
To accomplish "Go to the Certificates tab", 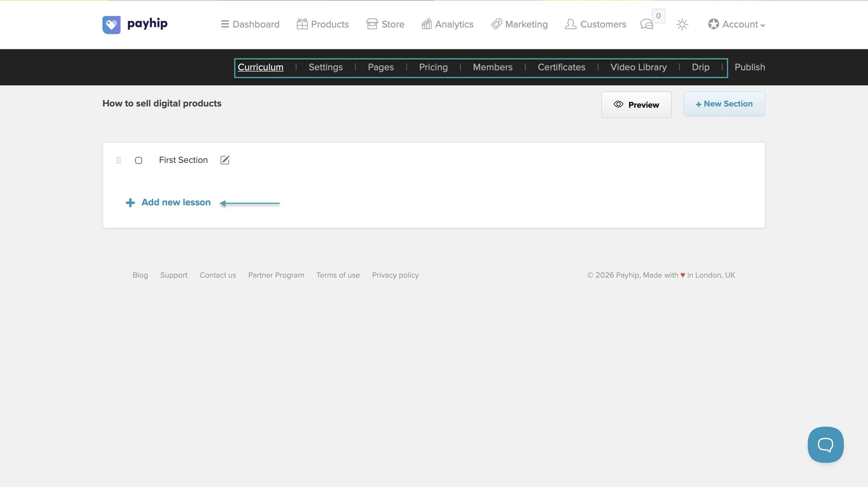I will [x=561, y=67].
